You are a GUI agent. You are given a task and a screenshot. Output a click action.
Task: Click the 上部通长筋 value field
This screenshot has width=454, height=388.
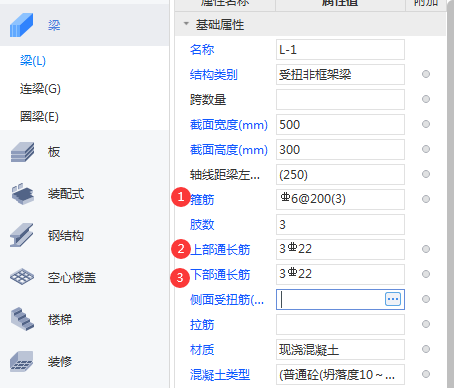point(340,249)
